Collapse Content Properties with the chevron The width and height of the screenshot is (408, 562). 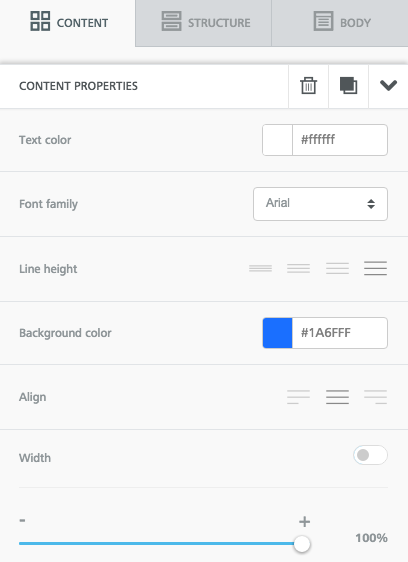[x=388, y=86]
